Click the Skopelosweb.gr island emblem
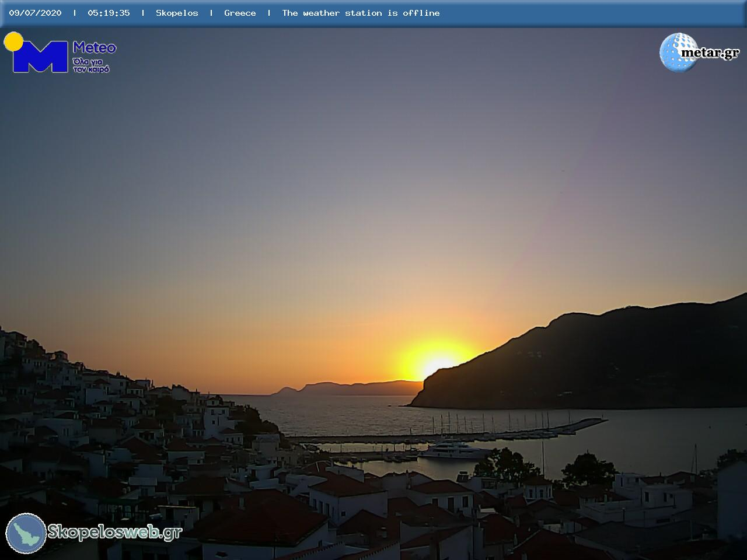The width and height of the screenshot is (747, 560). (26, 533)
